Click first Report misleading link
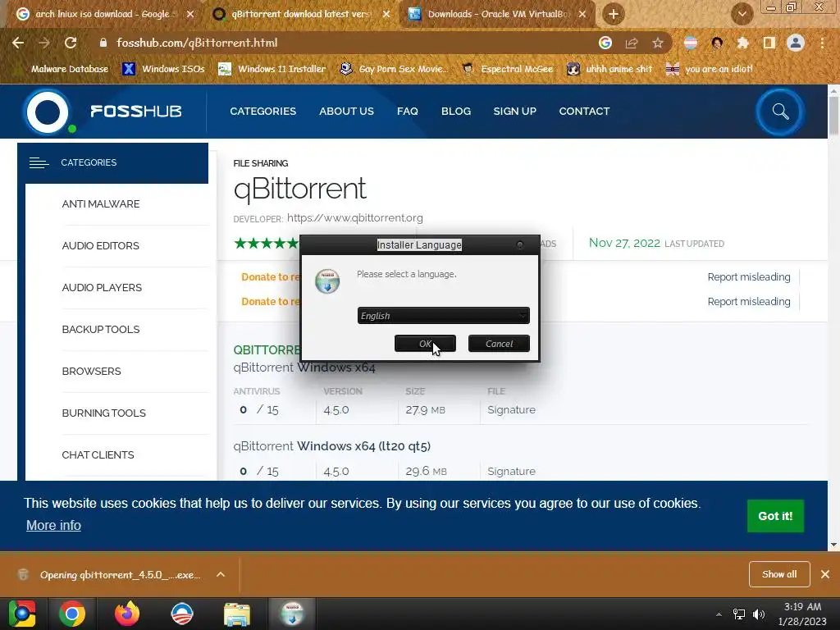This screenshot has height=630, width=840. tap(748, 277)
